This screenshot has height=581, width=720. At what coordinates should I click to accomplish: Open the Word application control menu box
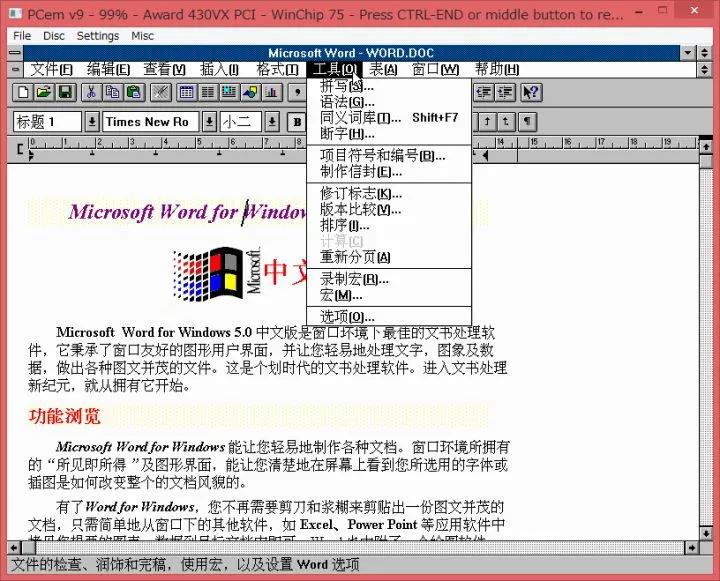pyautogui.click(x=15, y=52)
